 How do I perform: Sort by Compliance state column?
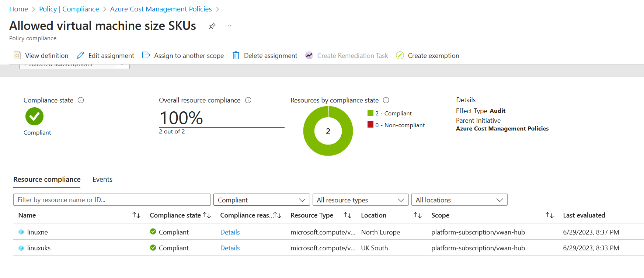pos(207,215)
